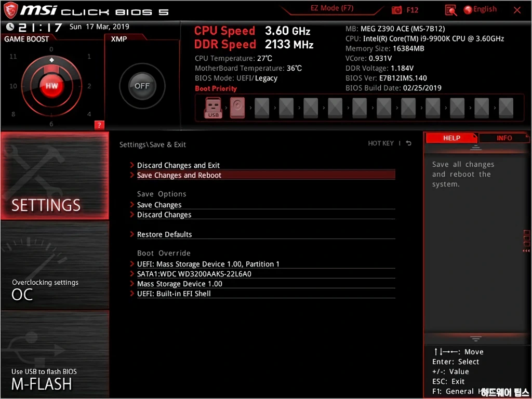
Task: Click the USB boot priority device icon
Action: 213,108
